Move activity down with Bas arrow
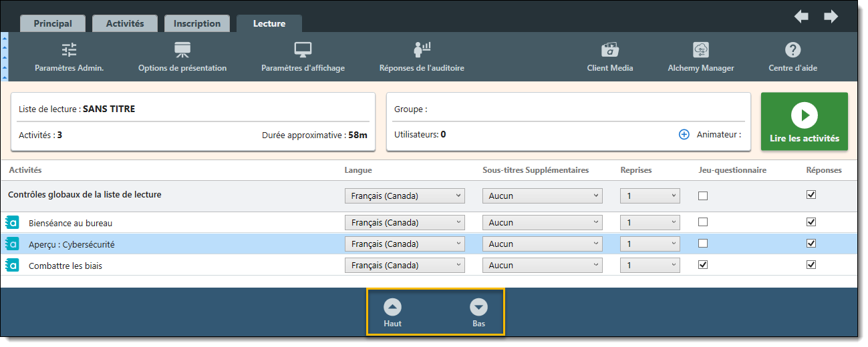This screenshot has height=347, width=868. coord(478,308)
